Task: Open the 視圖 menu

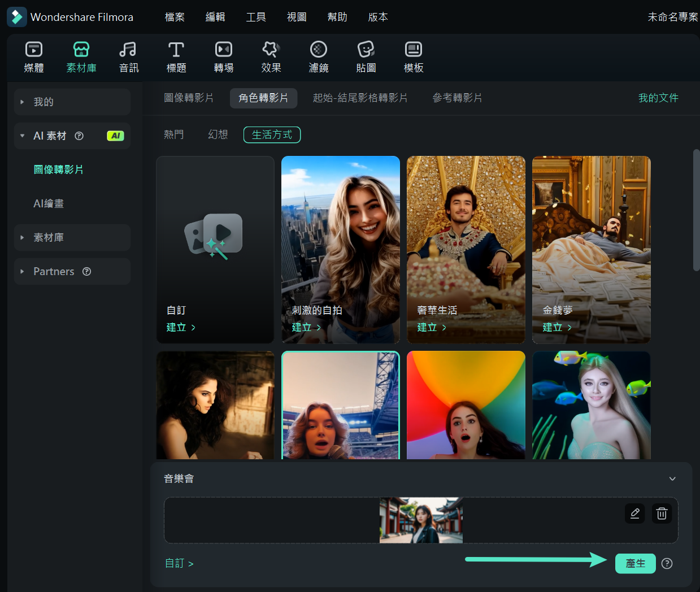Action: pos(297,17)
